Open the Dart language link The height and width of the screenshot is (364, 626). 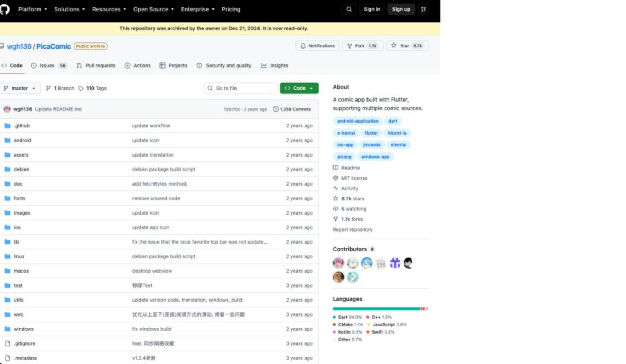(347, 317)
